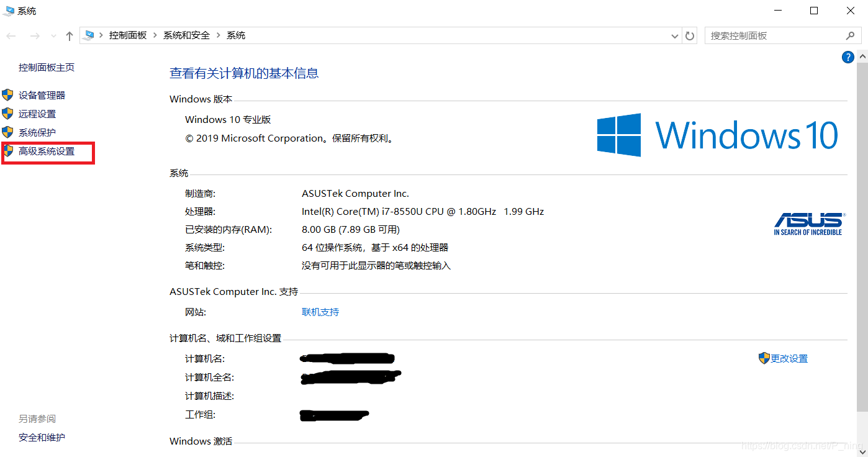
Task: Minimize the 系统 window
Action: pos(777,11)
